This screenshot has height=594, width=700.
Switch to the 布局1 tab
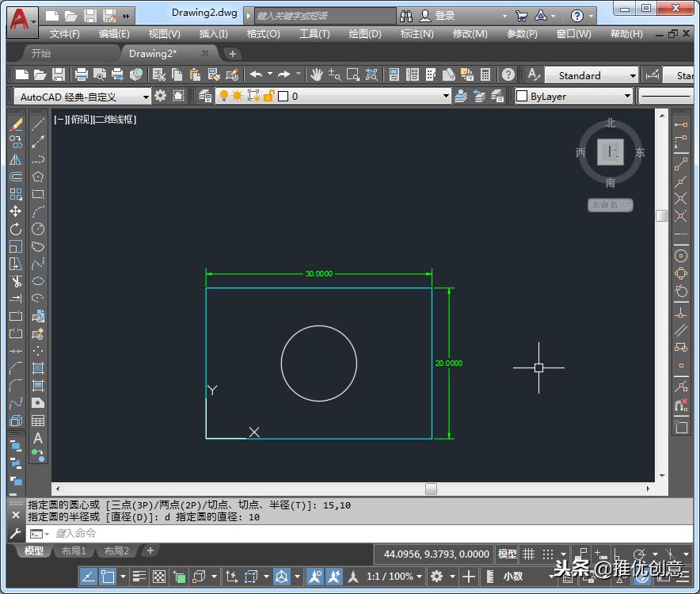click(74, 550)
